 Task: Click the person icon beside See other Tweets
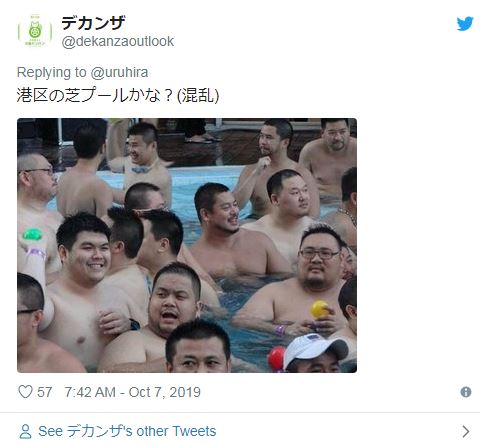(x=25, y=431)
